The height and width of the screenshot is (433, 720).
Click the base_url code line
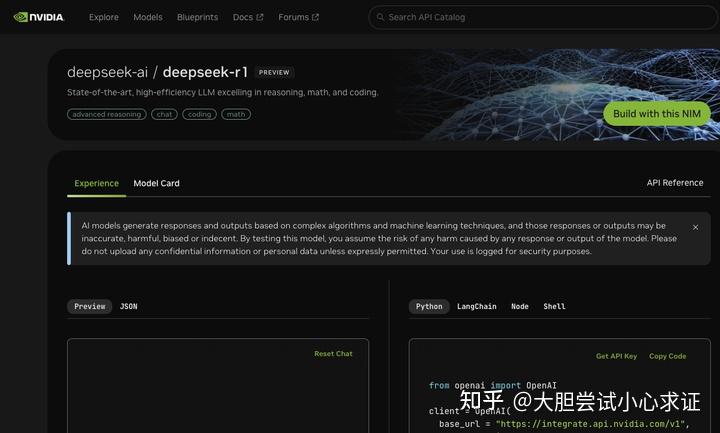564,424
